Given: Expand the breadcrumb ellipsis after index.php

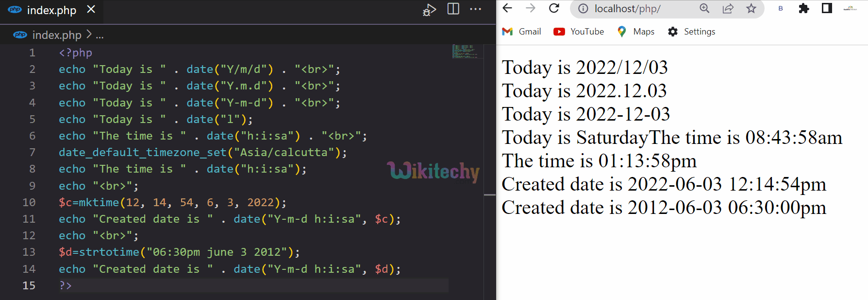Looking at the screenshot, I should coord(100,35).
